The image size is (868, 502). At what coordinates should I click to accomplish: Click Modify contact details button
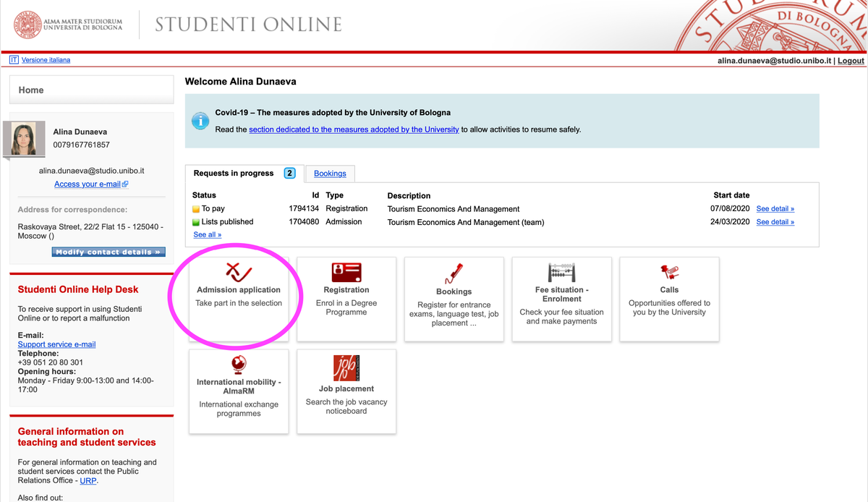[x=109, y=252]
